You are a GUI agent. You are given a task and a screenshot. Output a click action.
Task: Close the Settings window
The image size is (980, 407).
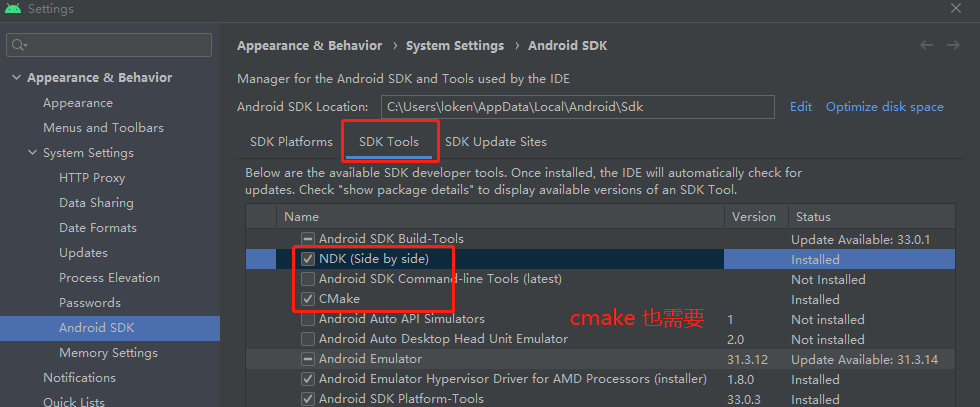(955, 9)
